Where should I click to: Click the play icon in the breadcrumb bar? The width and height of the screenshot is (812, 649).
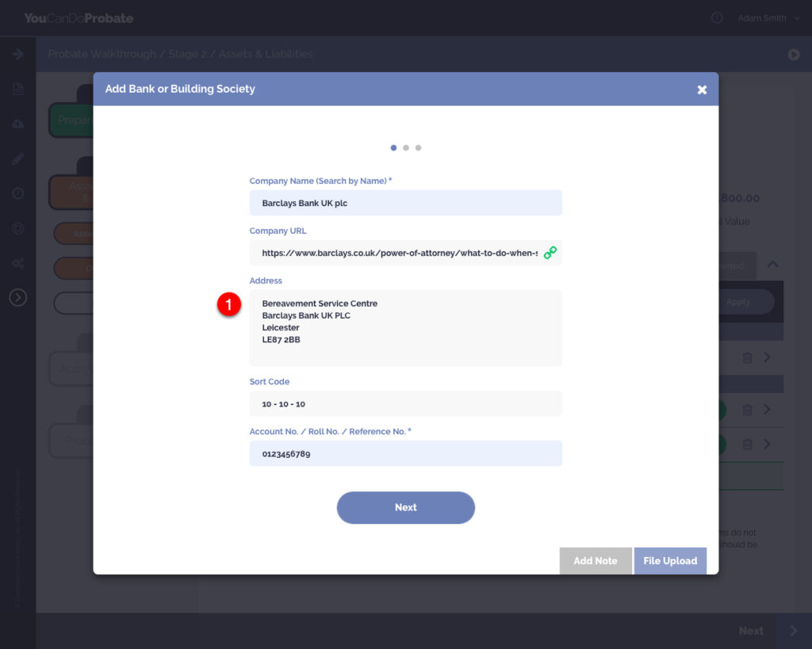click(x=793, y=55)
